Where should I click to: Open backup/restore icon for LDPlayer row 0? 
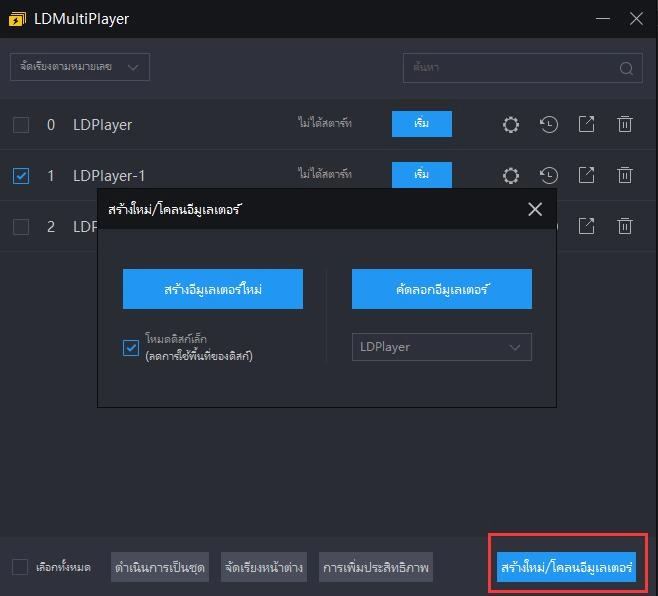pyautogui.click(x=548, y=124)
